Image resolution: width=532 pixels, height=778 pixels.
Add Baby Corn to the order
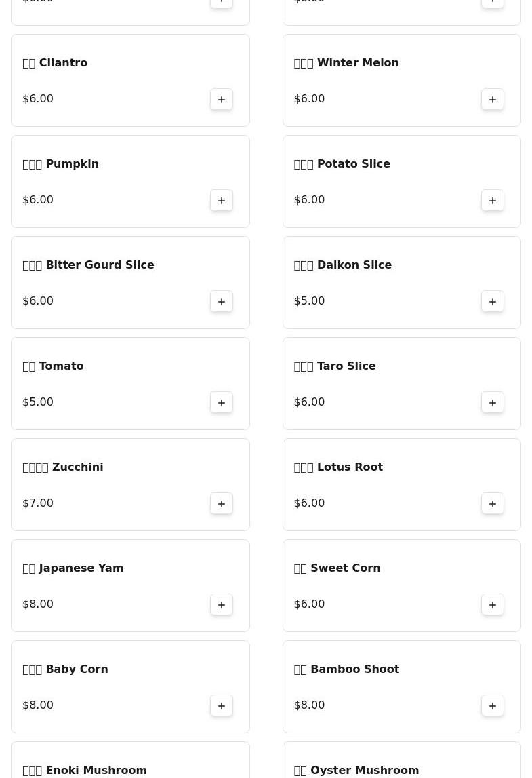pyautogui.click(x=222, y=705)
